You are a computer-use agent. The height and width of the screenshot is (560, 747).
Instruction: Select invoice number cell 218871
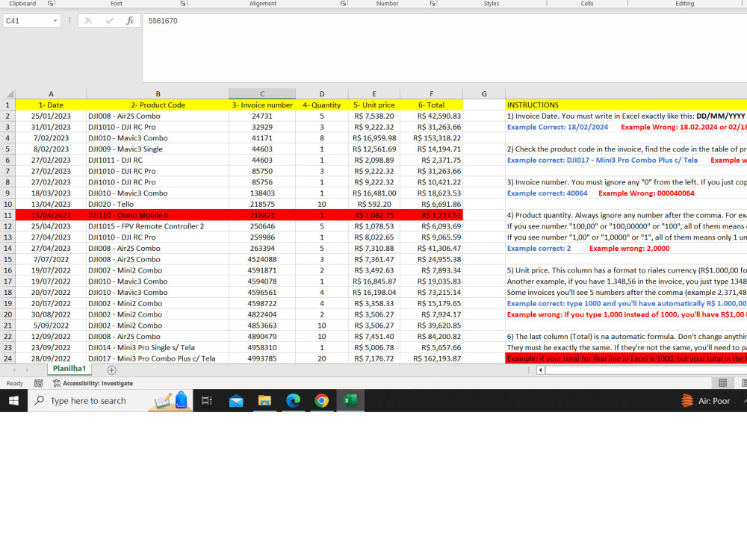pos(262,215)
